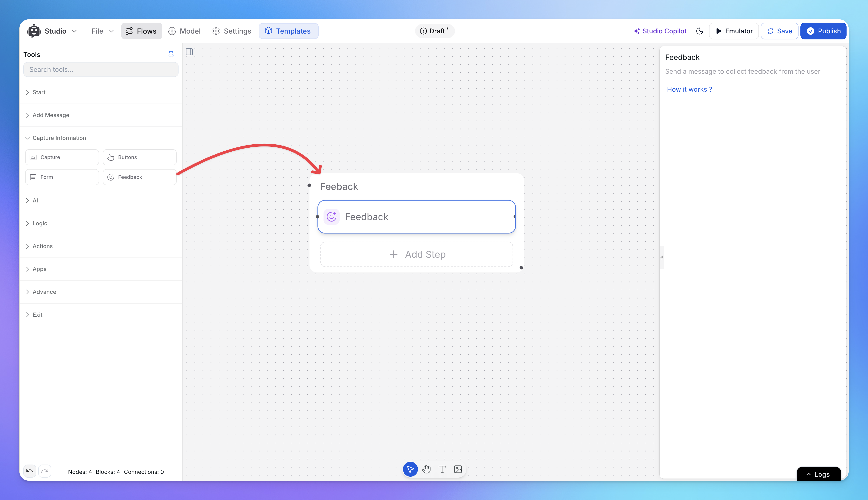Viewport: 868px width, 500px height.
Task: Select the Buttons capture tool
Action: (x=139, y=157)
